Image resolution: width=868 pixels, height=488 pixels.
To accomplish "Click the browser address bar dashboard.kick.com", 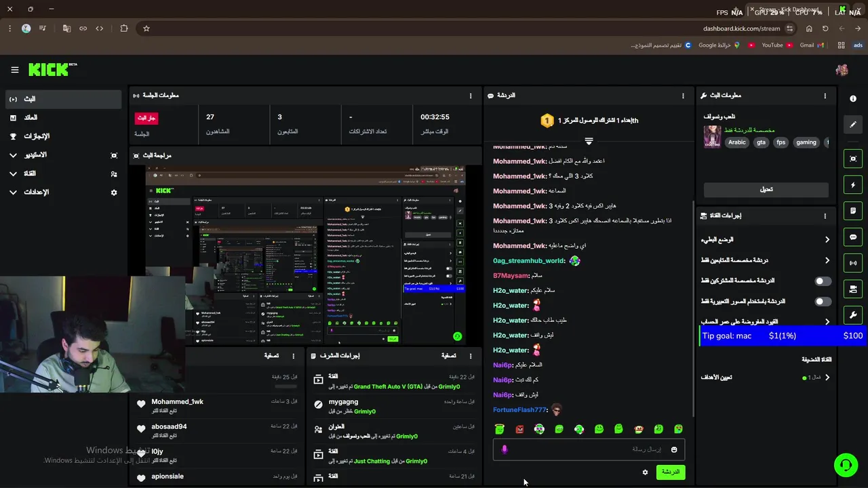I will (741, 28).
